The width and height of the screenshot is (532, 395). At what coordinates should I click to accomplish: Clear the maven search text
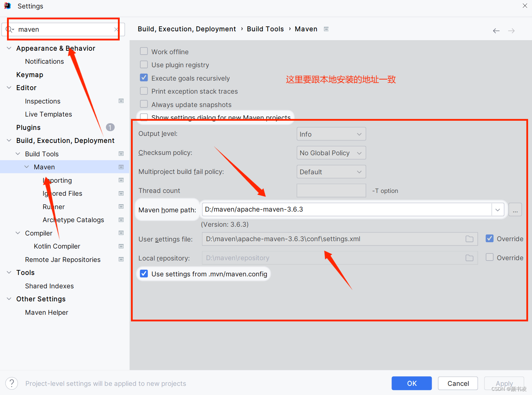(116, 30)
